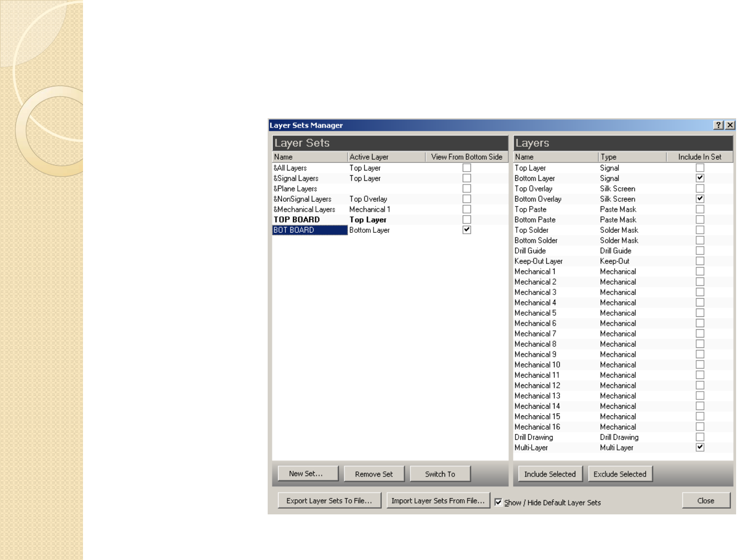Toggle Show / Hide Default Layer Sets checkbox
This screenshot has width=747, height=560.
coord(498,502)
